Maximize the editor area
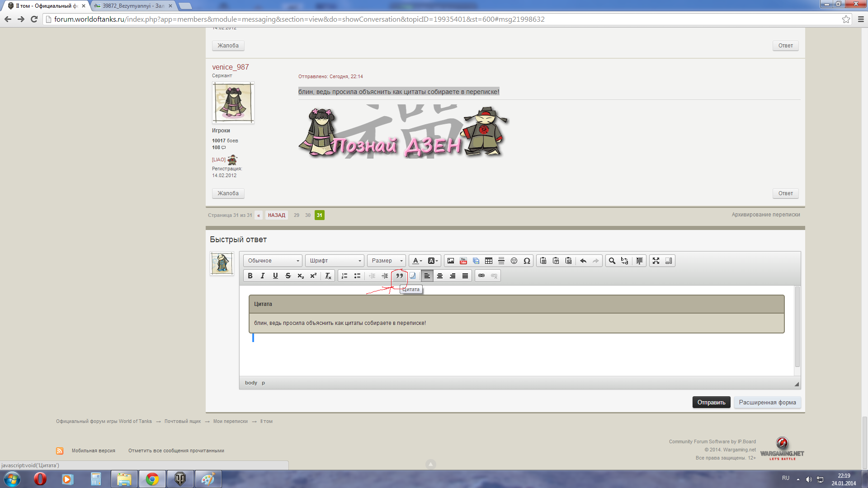The width and height of the screenshot is (868, 488). (x=656, y=261)
